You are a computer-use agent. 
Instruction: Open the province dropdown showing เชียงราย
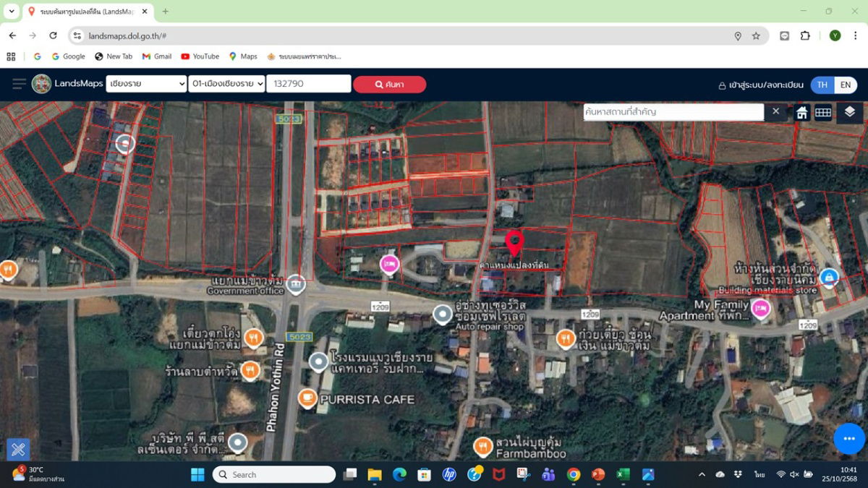[x=146, y=84]
